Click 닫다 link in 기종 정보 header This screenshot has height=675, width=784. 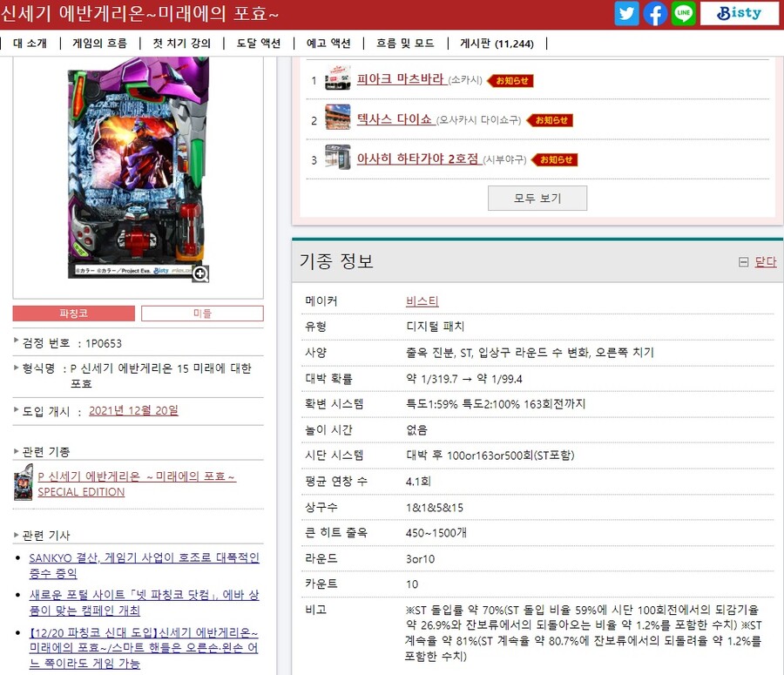pos(766,261)
